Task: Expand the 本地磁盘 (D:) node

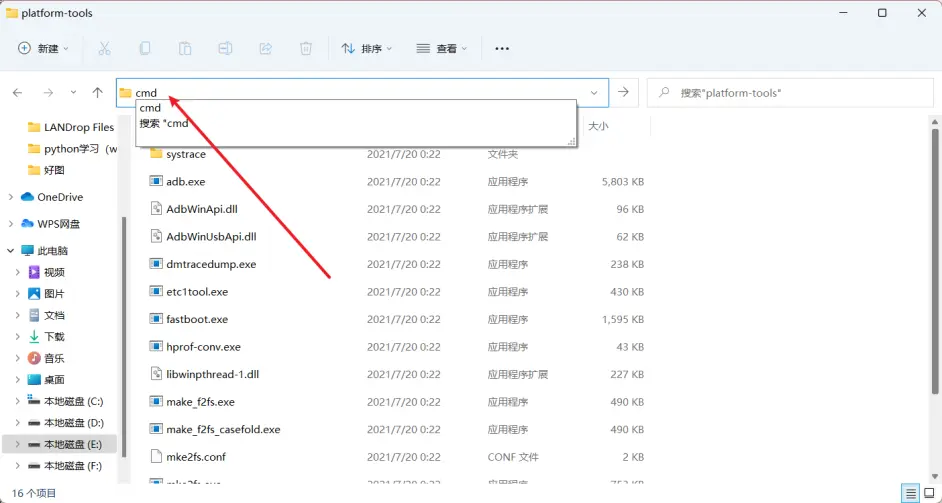Action: pyautogui.click(x=18, y=423)
